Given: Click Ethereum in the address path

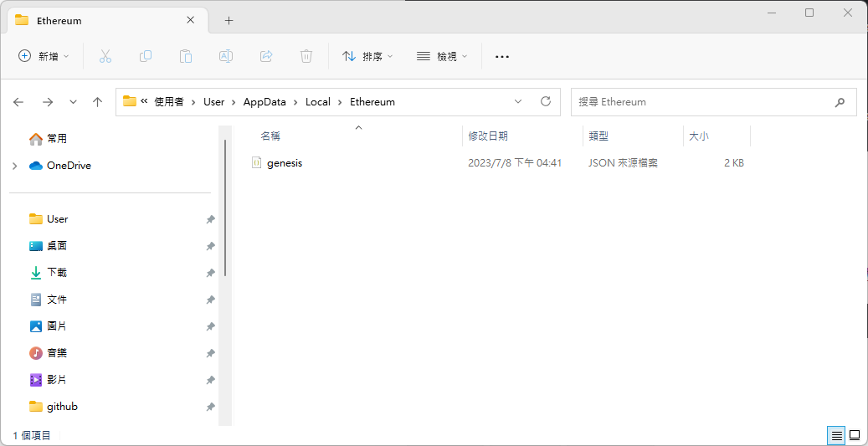Looking at the screenshot, I should tap(372, 102).
